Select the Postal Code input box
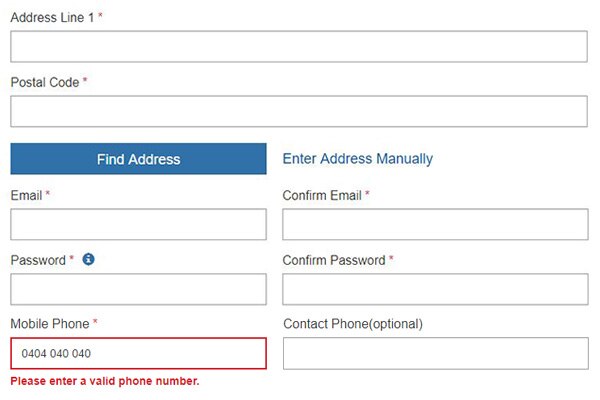This screenshot has width=600, height=400. click(x=299, y=111)
